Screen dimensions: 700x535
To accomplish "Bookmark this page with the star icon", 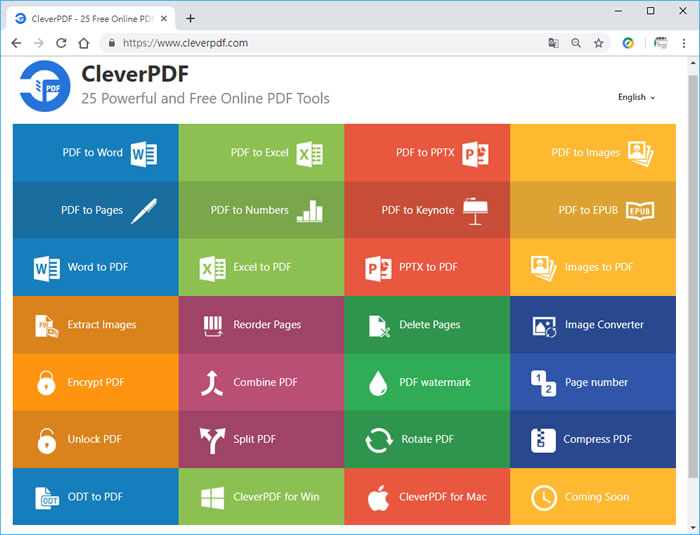I will tap(598, 43).
